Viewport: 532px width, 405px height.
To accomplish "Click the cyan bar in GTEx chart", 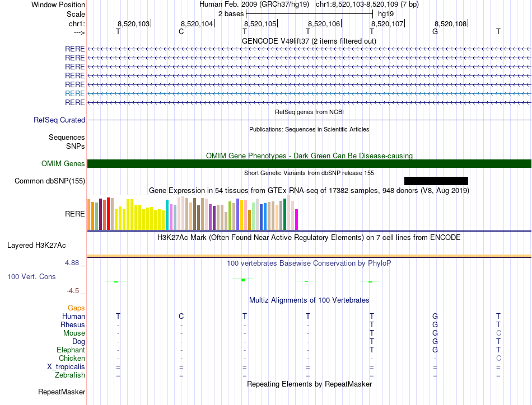I will tap(167, 215).
